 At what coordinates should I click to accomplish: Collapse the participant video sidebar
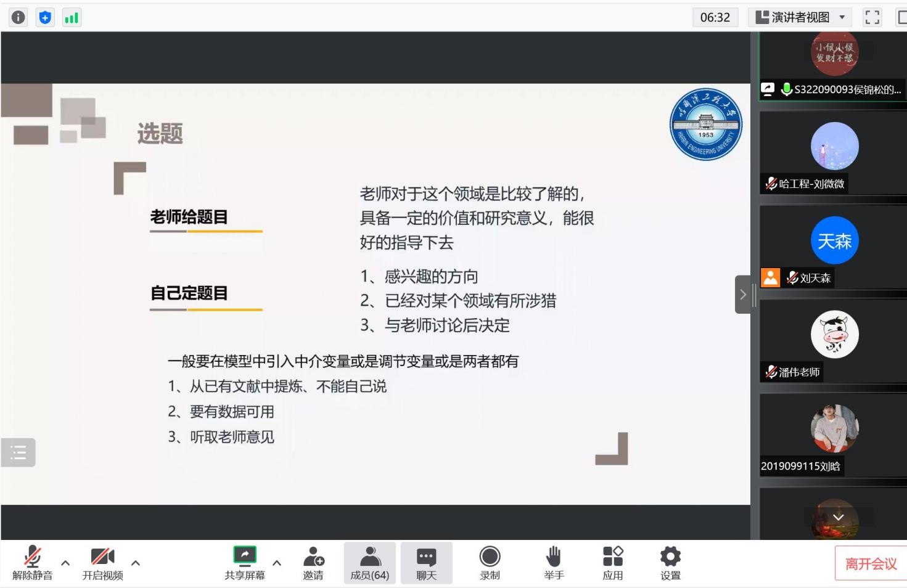pos(742,295)
